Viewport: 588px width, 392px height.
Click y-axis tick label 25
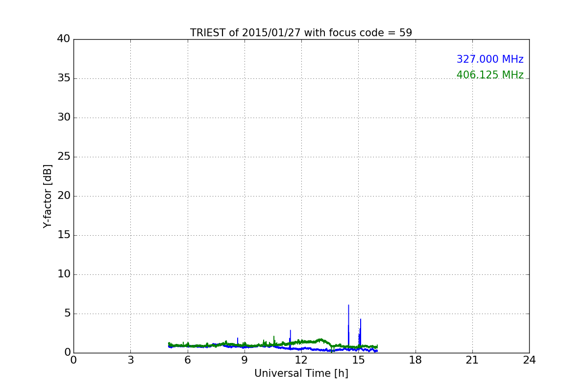coord(64,157)
